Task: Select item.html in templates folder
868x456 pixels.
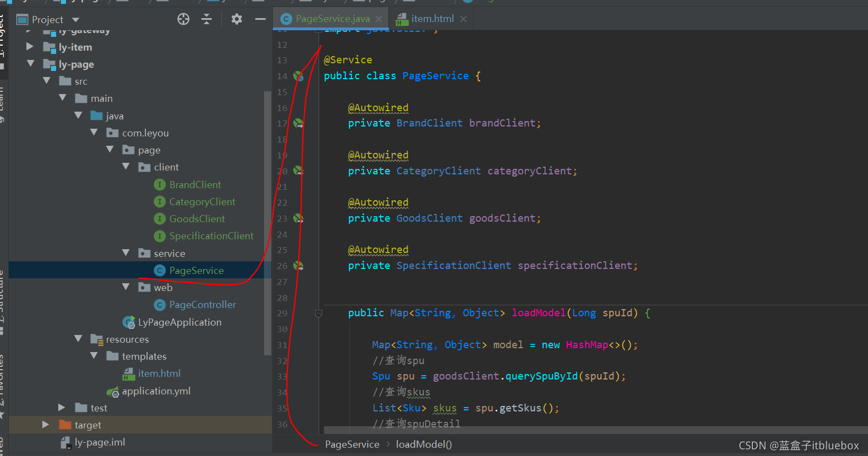Action: point(159,373)
